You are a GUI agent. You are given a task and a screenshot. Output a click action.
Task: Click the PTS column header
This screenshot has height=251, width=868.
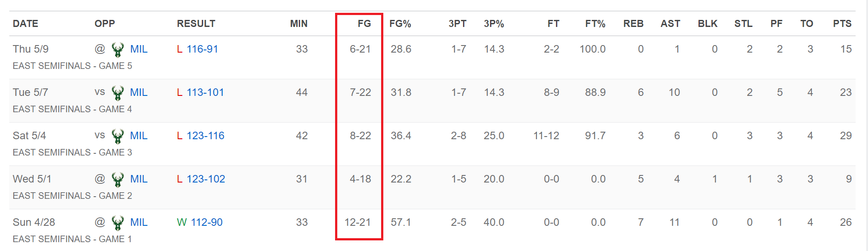(842, 23)
